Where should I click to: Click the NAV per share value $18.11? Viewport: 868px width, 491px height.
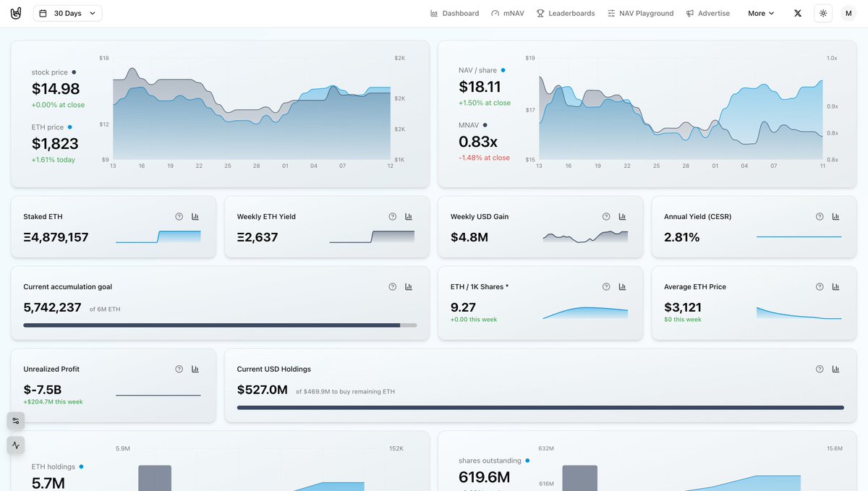pyautogui.click(x=480, y=87)
